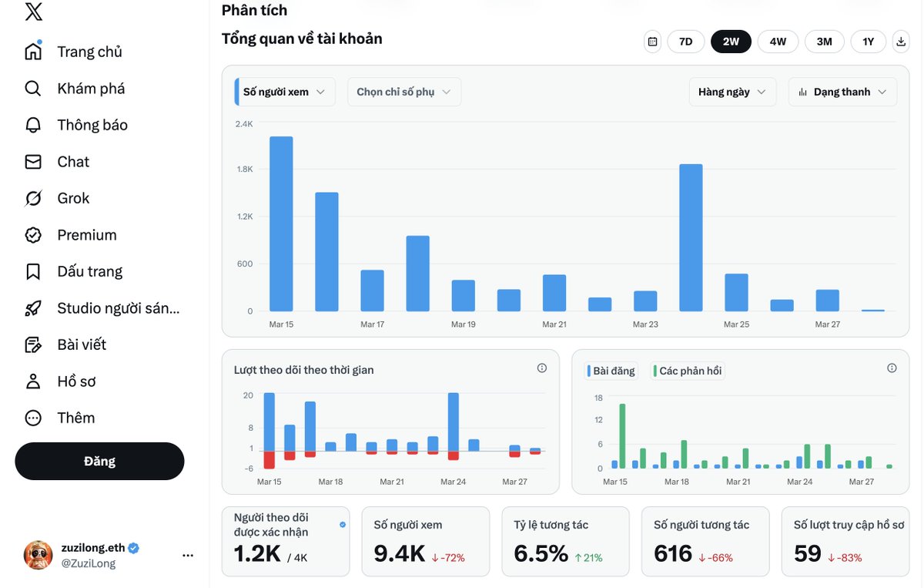Download analytics data with the export icon
Viewport: 924px width, 588px height.
click(899, 41)
